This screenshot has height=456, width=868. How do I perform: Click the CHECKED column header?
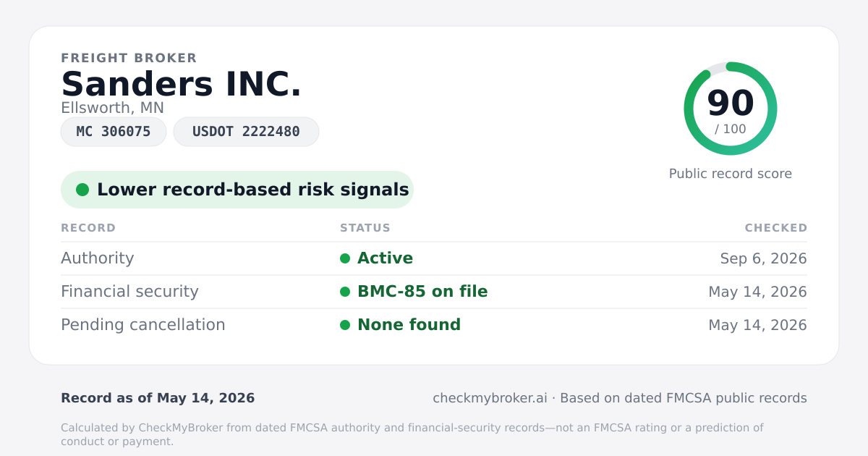tap(776, 228)
